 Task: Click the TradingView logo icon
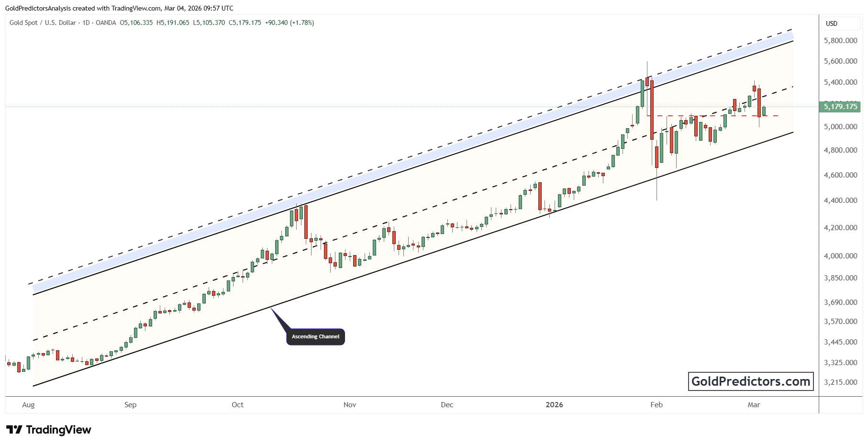coord(14,430)
